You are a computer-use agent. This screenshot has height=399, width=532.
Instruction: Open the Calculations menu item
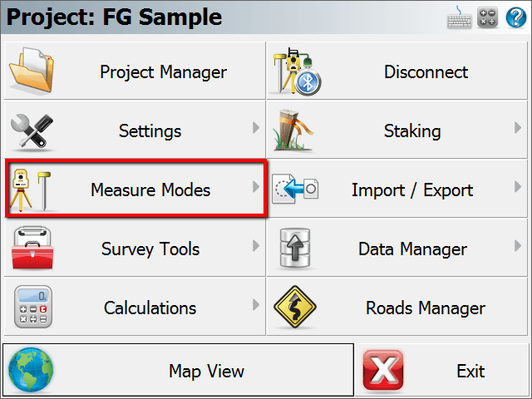[135, 307]
